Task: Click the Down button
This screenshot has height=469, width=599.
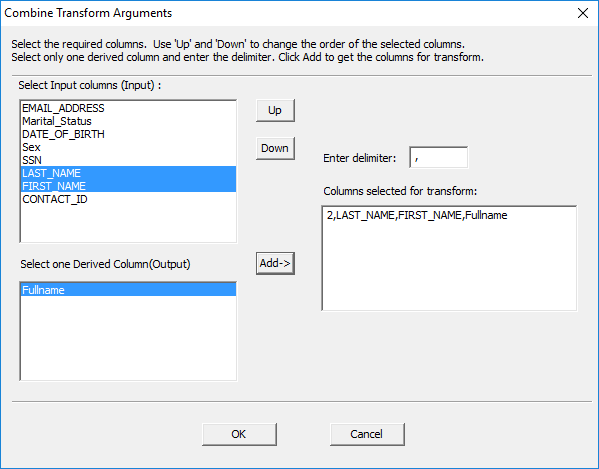Action: click(275, 148)
